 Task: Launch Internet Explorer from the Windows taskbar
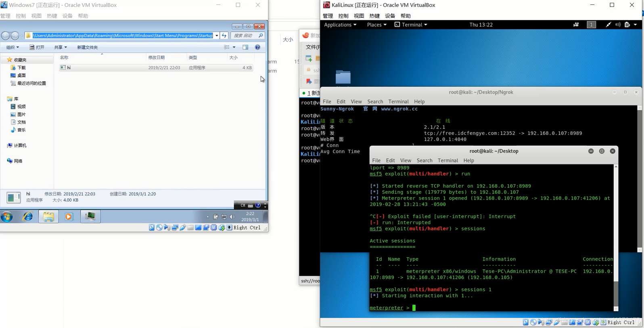[x=28, y=217]
